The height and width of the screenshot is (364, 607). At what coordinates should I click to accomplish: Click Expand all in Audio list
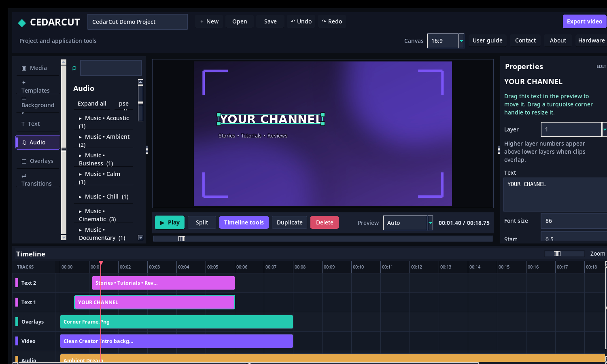pos(92,104)
